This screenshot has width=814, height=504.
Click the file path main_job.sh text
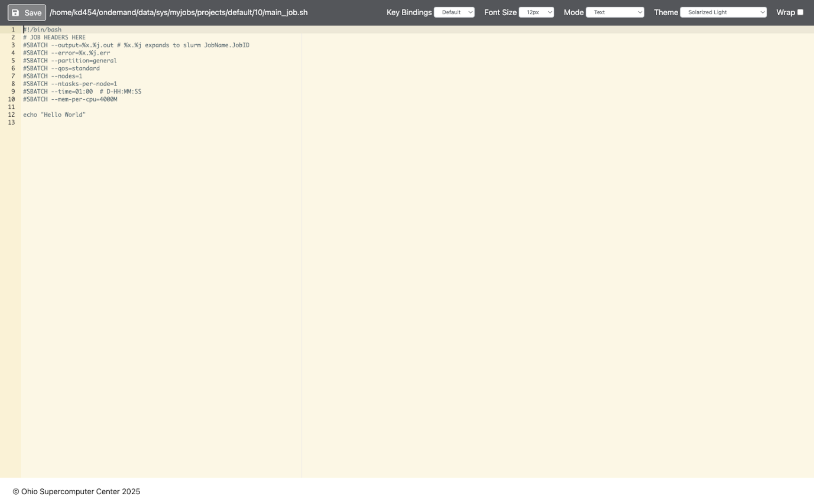179,12
